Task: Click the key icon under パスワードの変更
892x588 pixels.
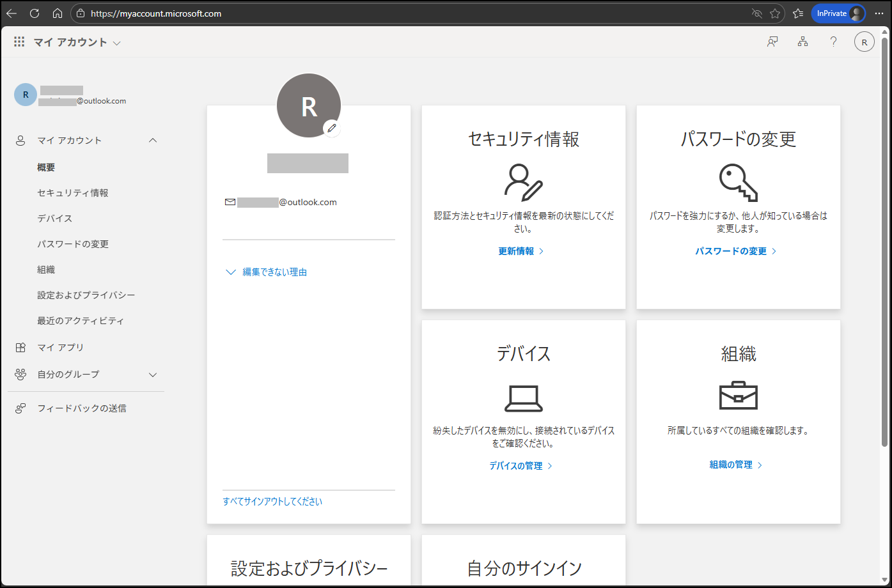Action: click(738, 182)
